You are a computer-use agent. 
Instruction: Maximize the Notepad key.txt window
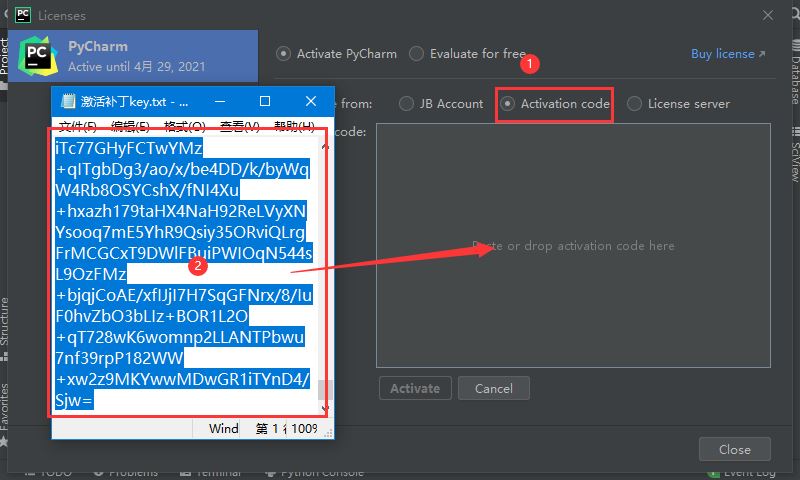pos(265,101)
